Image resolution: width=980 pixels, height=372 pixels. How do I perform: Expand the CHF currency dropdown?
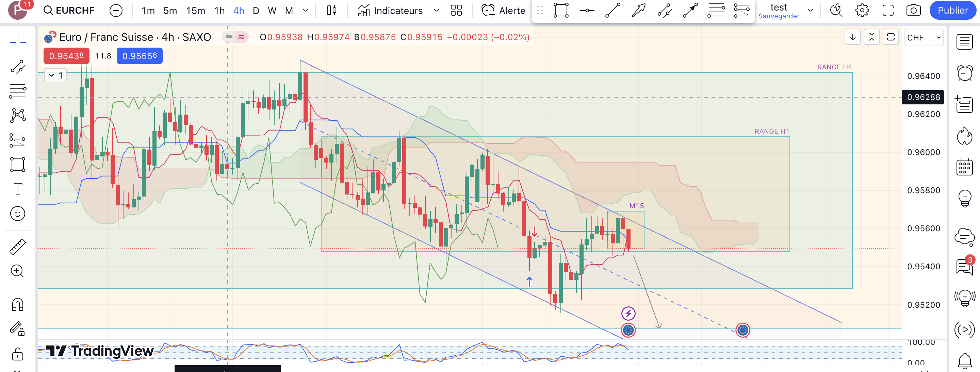point(924,37)
